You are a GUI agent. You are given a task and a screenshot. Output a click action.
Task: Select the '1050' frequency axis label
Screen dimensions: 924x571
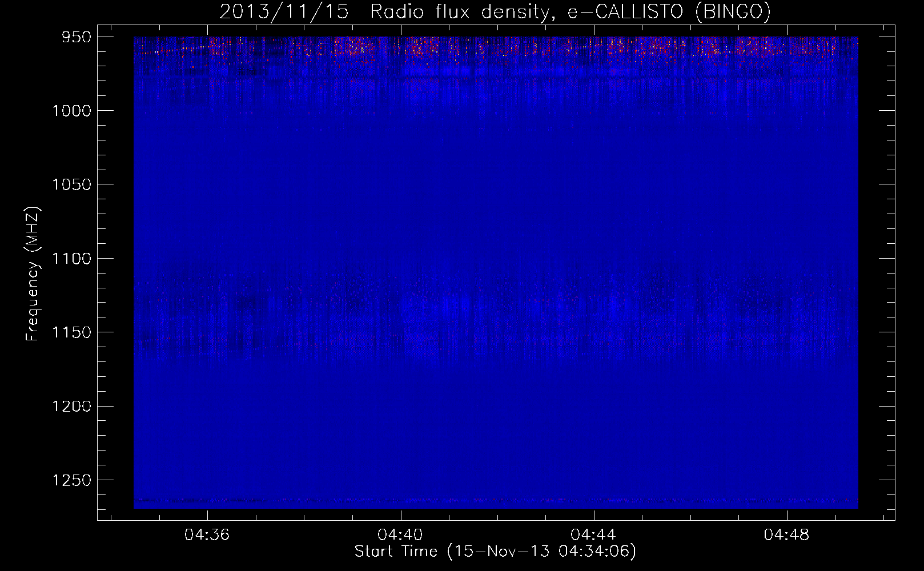71,184
